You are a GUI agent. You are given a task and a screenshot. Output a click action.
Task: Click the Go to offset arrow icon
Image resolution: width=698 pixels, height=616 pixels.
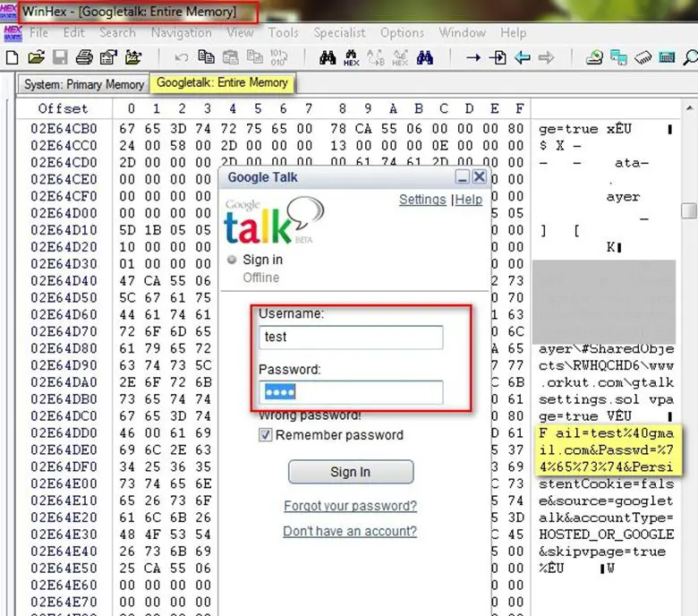point(473,57)
